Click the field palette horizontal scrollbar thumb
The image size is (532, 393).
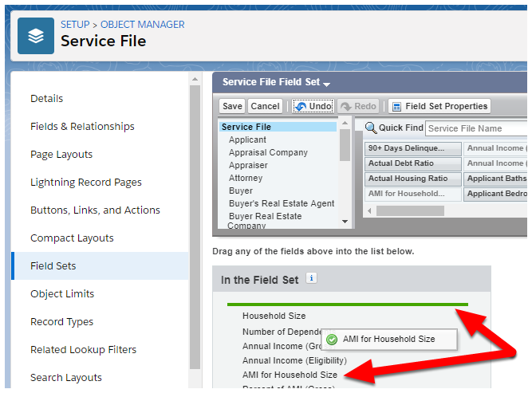[x=410, y=210]
